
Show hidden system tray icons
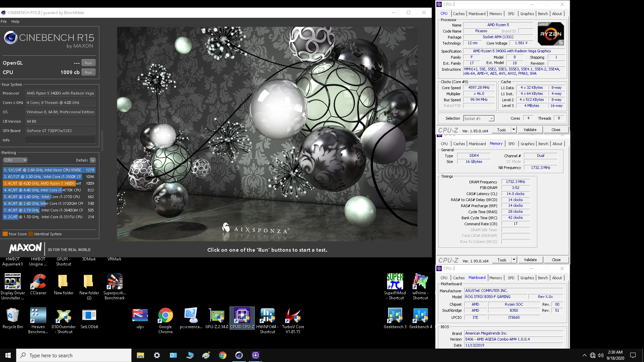pyautogui.click(x=584, y=355)
